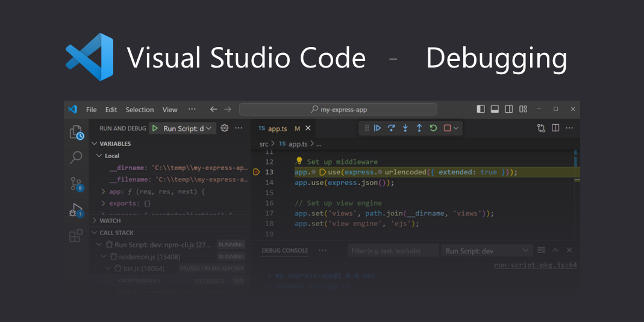Screen dimensions: 644x322
Task: Toggle the primary side bar layout
Action: click(481, 109)
